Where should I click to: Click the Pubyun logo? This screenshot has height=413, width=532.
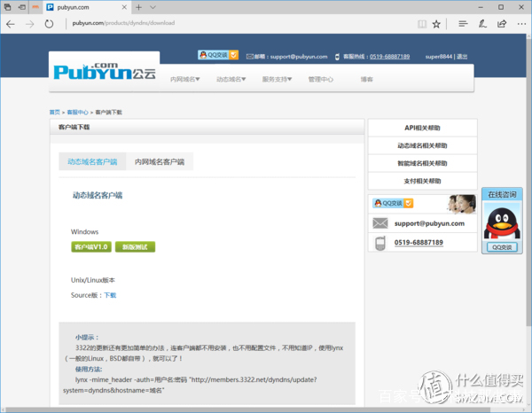102,73
